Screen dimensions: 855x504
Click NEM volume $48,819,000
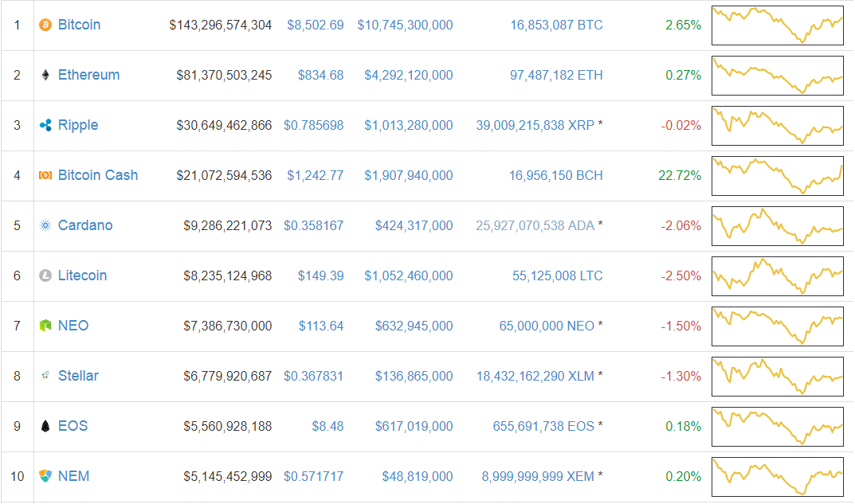[417, 476]
